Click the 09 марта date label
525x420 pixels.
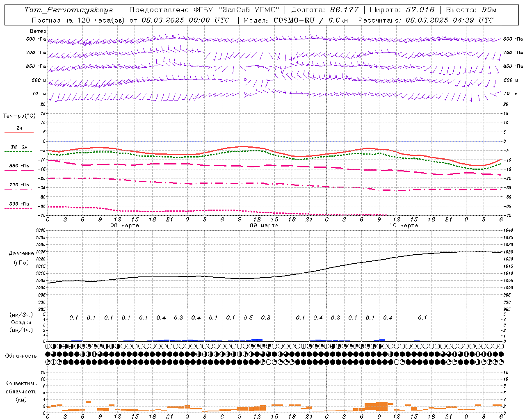tap(264, 226)
